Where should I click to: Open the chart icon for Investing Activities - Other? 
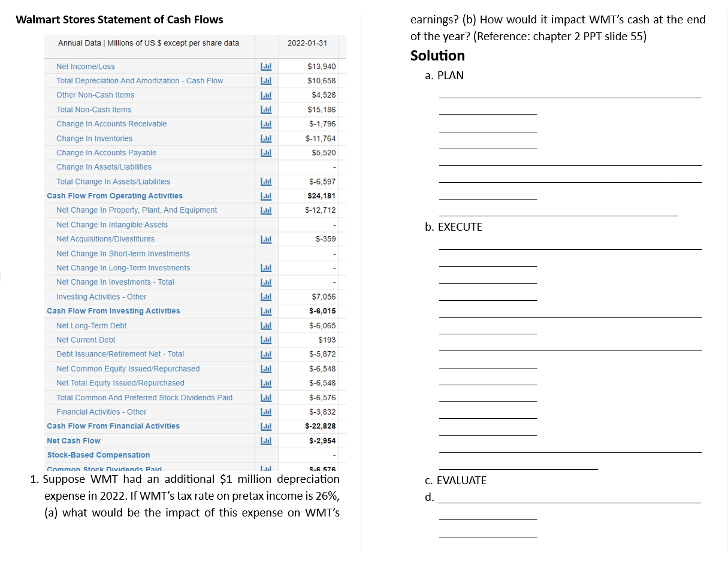[x=266, y=297]
